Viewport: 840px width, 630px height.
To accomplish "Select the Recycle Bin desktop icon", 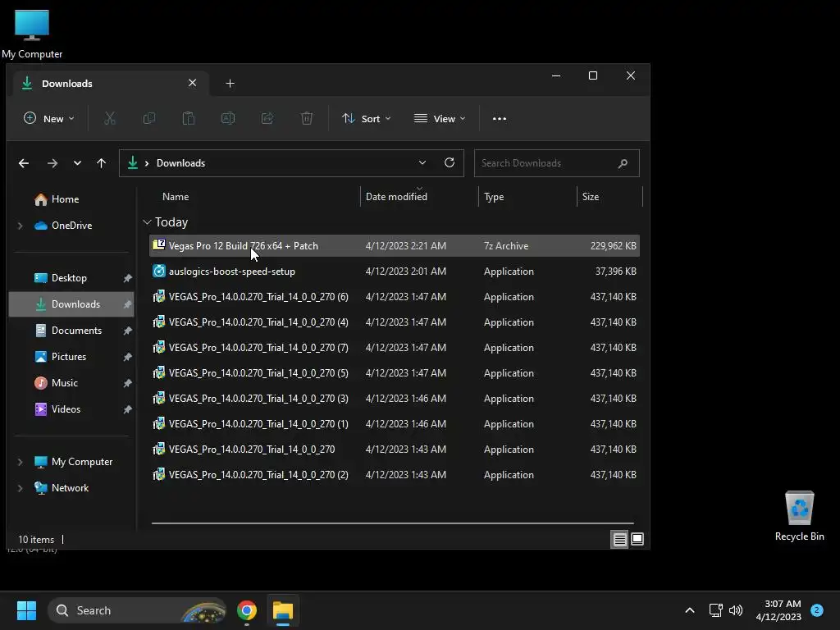I will [799, 516].
